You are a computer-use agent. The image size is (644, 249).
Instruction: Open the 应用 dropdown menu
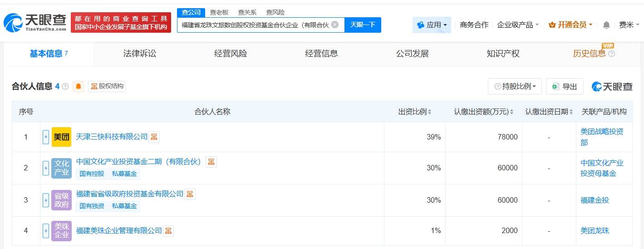coord(432,25)
